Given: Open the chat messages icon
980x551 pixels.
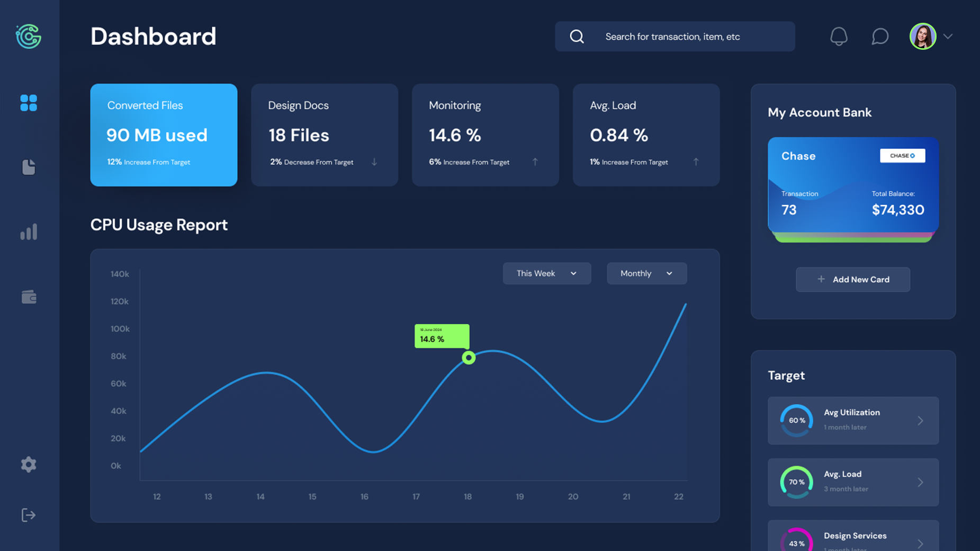Looking at the screenshot, I should pyautogui.click(x=879, y=37).
